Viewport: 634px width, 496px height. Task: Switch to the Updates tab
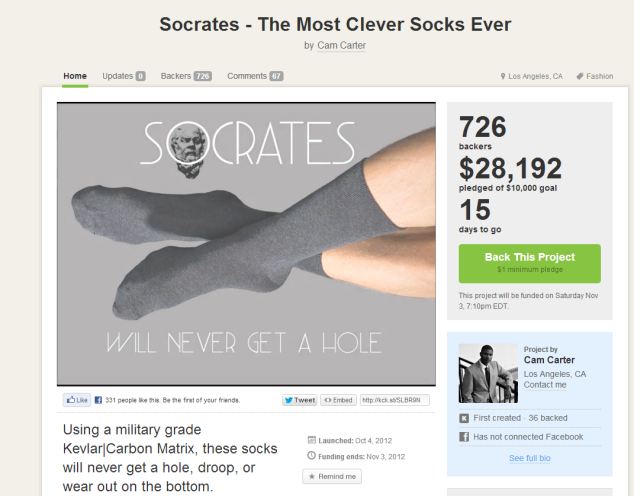(123, 76)
